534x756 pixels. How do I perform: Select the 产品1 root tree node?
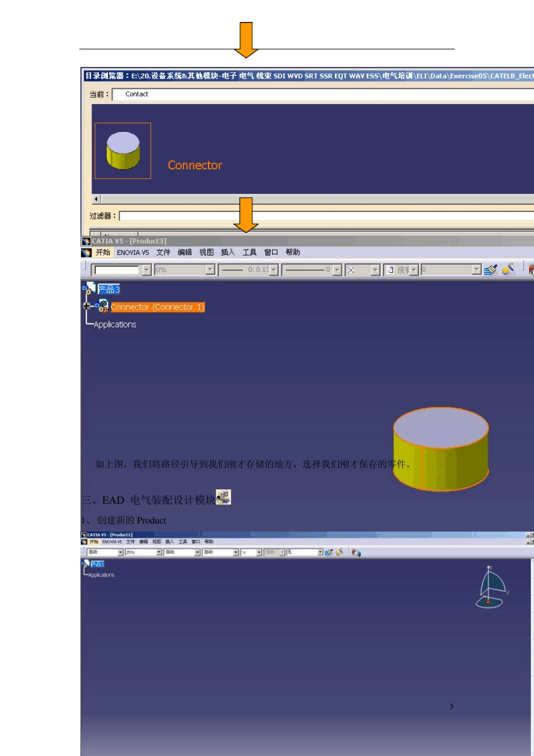tap(98, 564)
